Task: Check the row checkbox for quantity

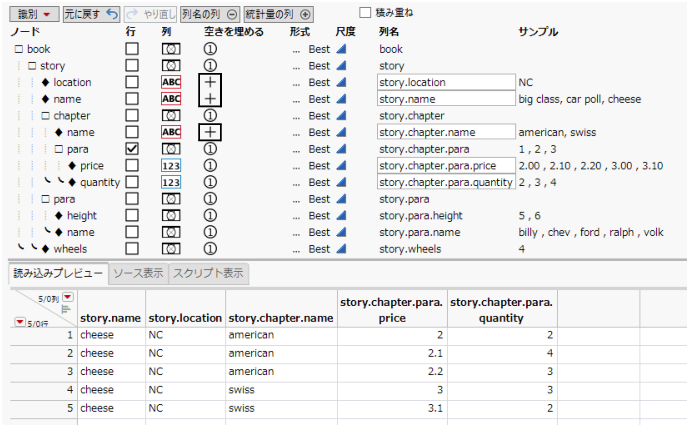Action: [132, 182]
